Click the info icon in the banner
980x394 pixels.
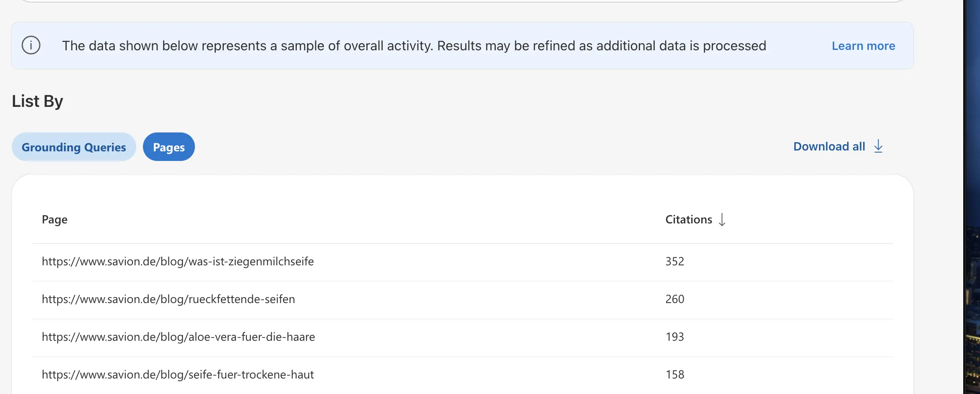(x=31, y=45)
